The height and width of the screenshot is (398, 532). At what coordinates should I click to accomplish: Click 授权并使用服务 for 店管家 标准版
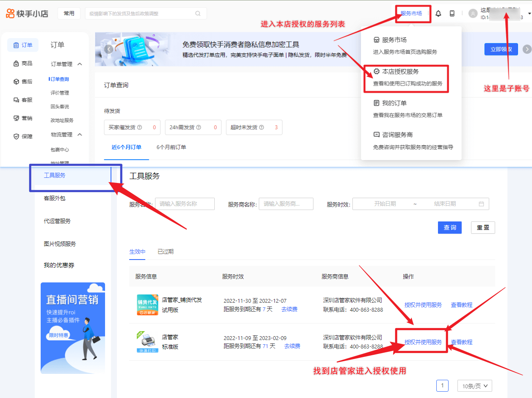tap(423, 342)
